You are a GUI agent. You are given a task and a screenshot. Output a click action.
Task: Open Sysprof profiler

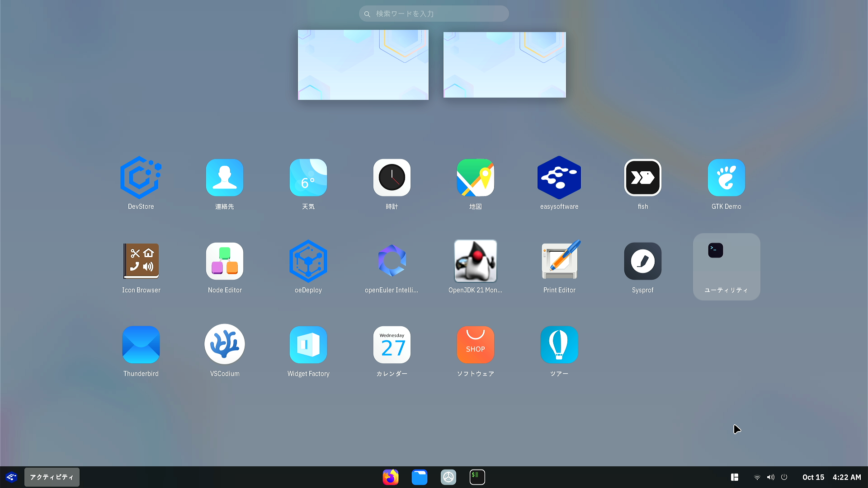(x=642, y=262)
